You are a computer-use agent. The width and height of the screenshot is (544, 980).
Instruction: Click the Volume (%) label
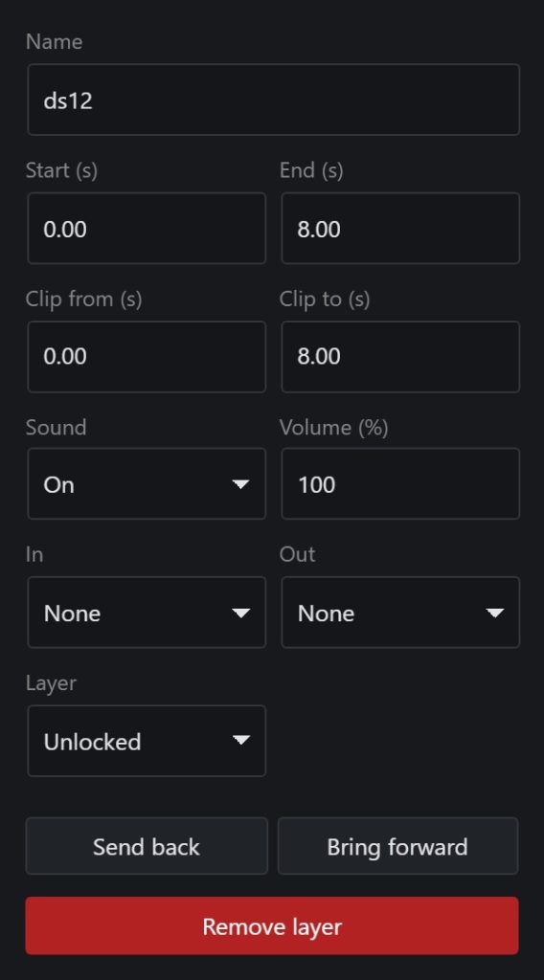(x=334, y=428)
